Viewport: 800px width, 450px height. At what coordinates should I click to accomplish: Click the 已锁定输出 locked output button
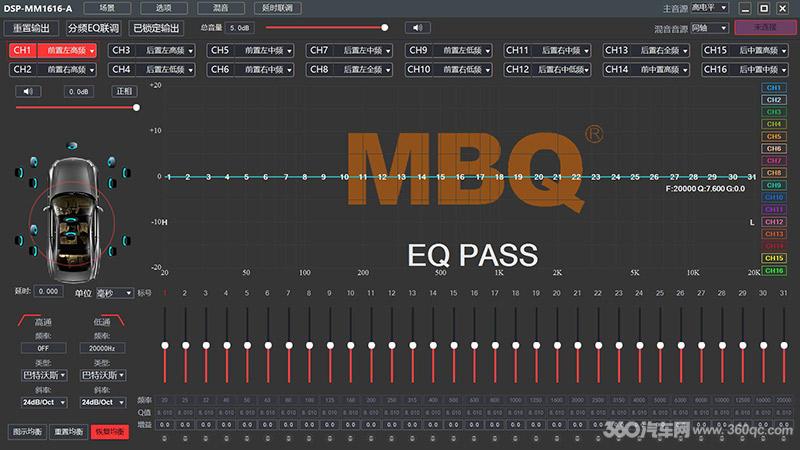[156, 28]
